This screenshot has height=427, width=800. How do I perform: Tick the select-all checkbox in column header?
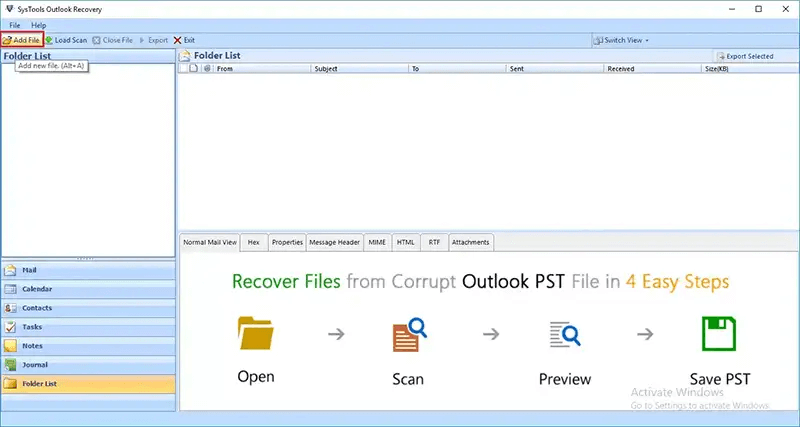183,68
